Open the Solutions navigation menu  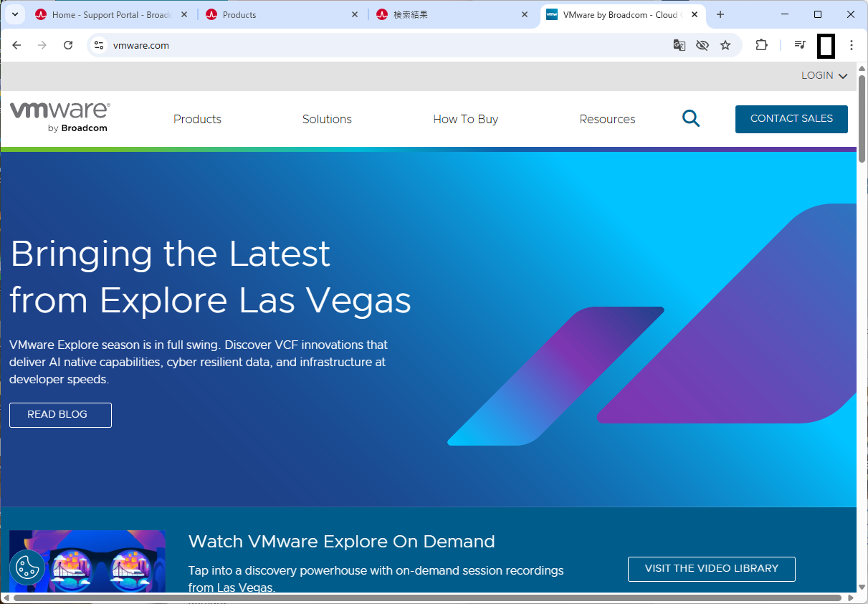click(327, 119)
